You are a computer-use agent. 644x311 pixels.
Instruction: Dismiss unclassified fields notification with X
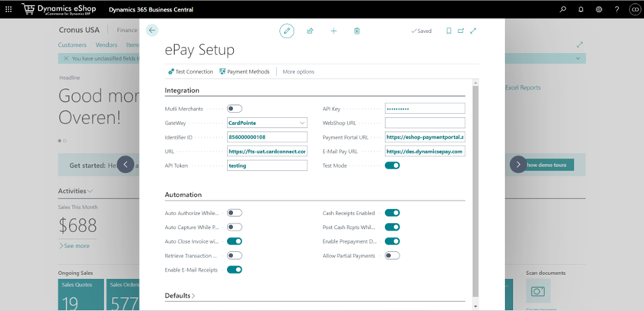coord(66,59)
